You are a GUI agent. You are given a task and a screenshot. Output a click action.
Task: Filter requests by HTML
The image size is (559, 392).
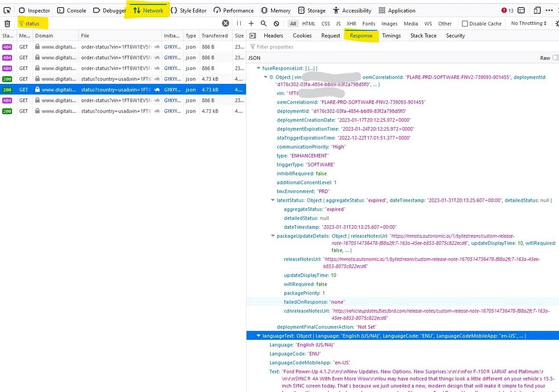click(x=308, y=24)
